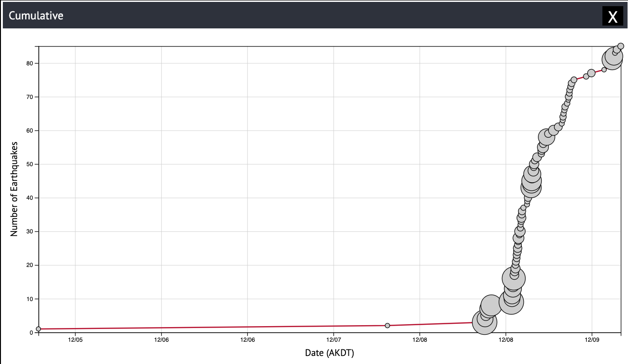
Task: Click the topmost marker at count 85
Action: [x=621, y=46]
